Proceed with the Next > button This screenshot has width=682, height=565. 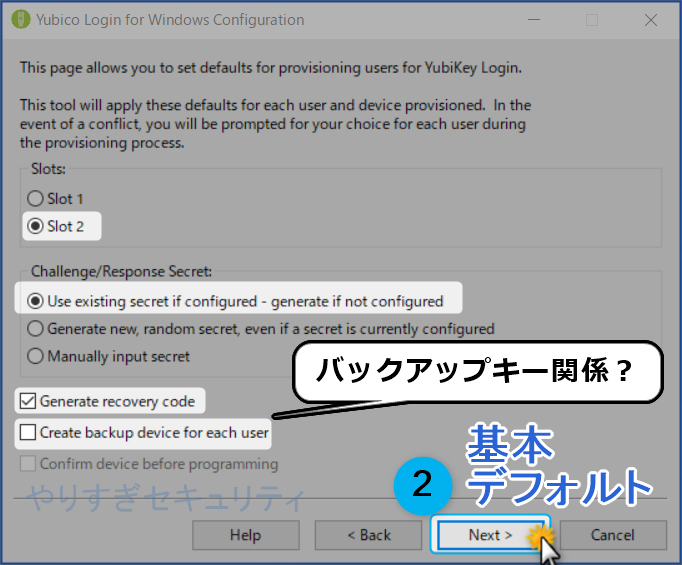(x=491, y=535)
